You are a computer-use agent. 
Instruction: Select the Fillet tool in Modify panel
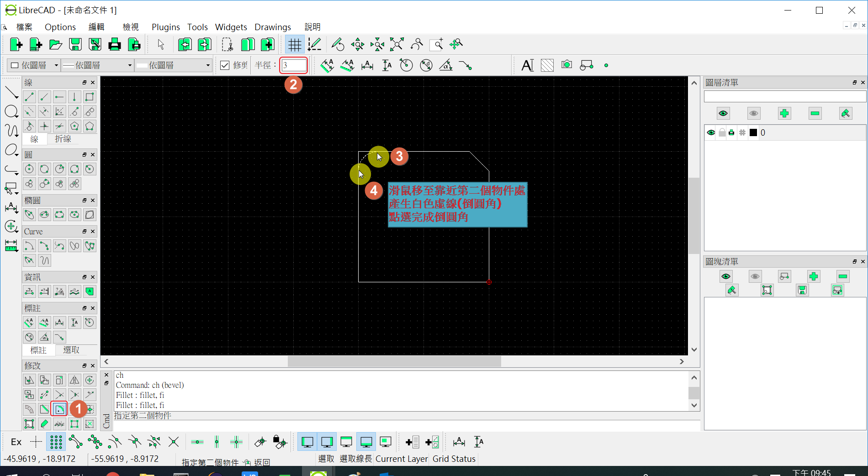coord(59,409)
